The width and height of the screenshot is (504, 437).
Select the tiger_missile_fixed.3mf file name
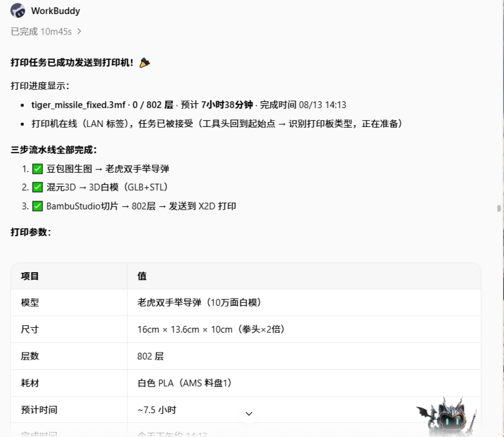coord(78,105)
